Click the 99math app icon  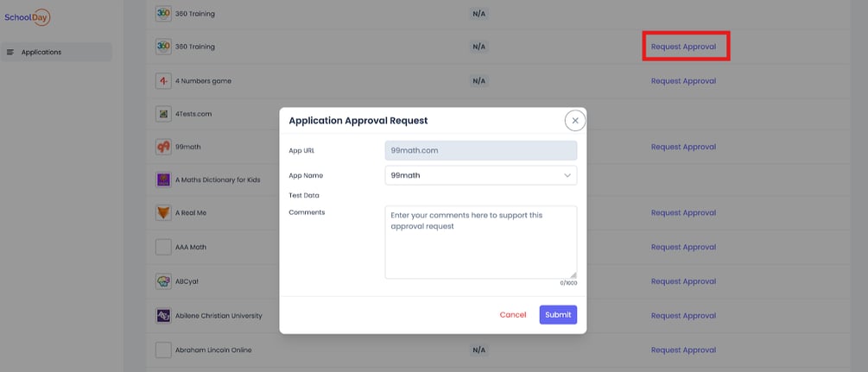(x=163, y=147)
